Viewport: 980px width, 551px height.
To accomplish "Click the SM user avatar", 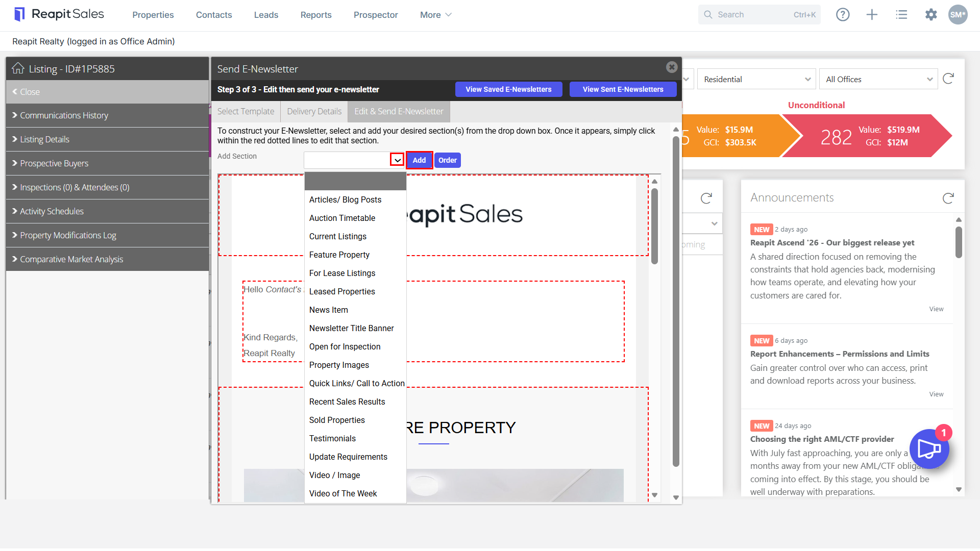I will tap(958, 15).
